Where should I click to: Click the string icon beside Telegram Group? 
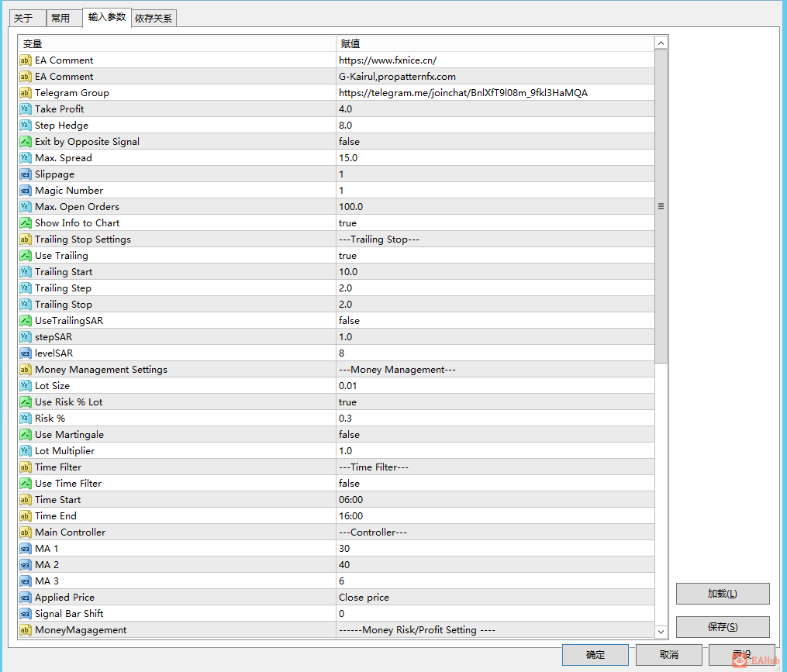(x=25, y=93)
